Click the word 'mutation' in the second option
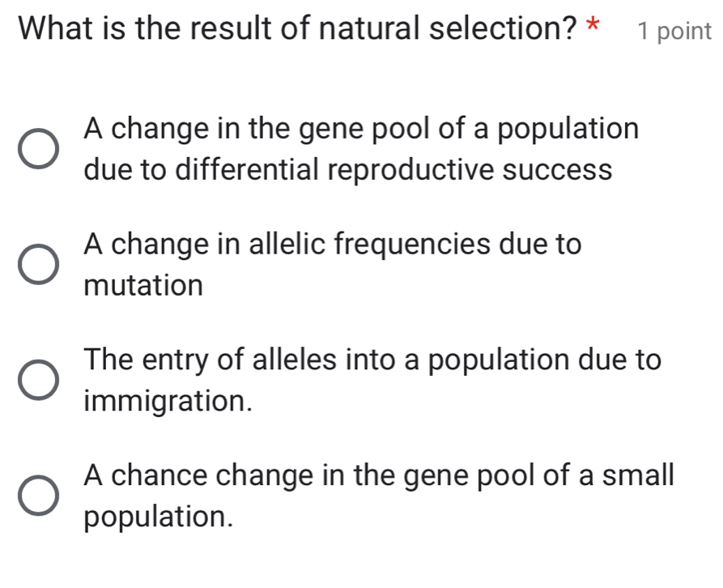 [143, 284]
